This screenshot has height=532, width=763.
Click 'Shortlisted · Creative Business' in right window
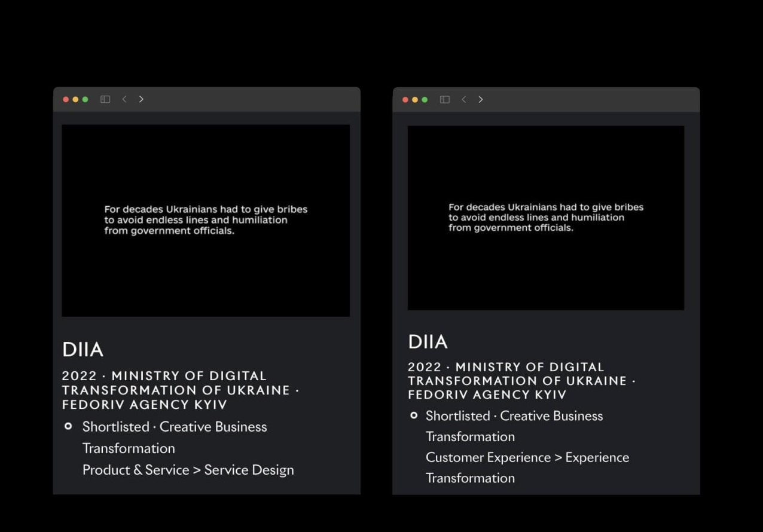[x=514, y=416]
